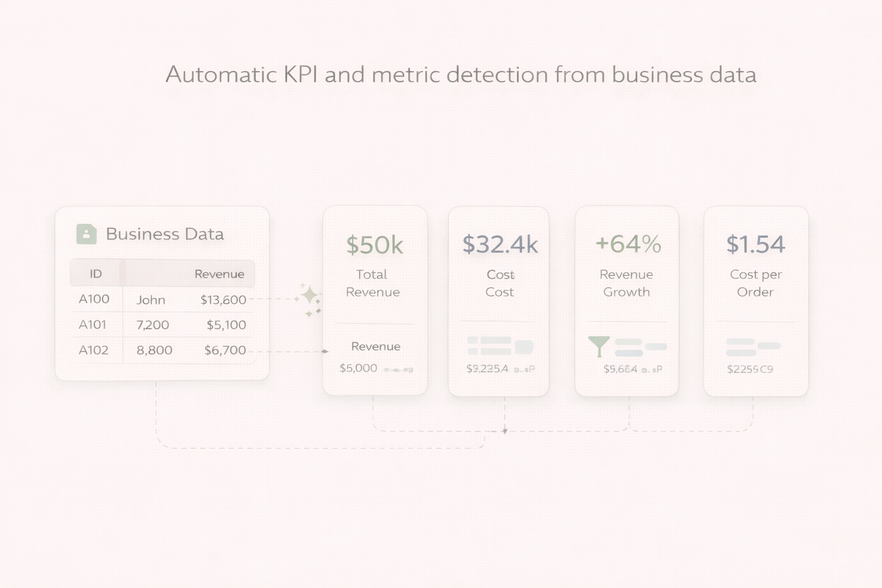Click the Total Revenue label
Screen dimensions: 882x588
click(372, 283)
